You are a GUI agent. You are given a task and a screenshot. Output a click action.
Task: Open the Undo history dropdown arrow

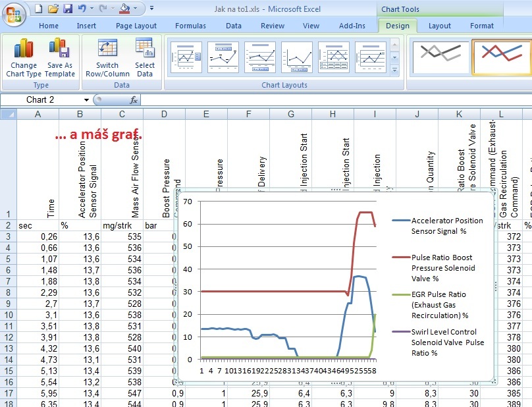click(91, 9)
